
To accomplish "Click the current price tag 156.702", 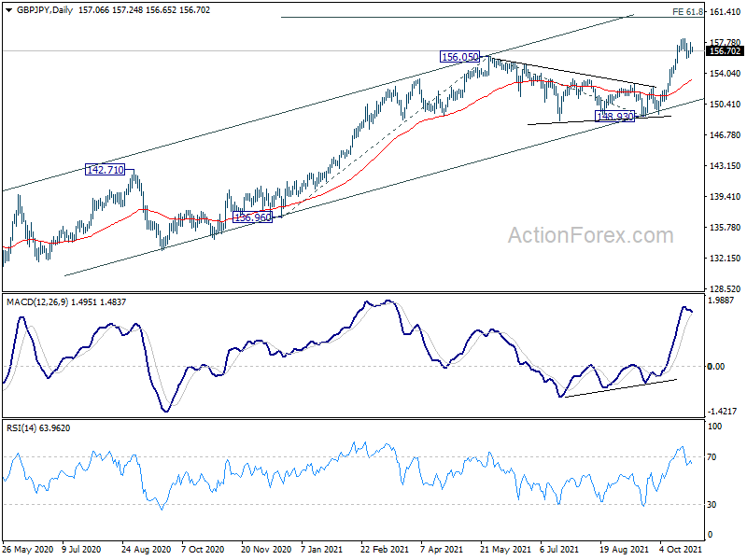I will (726, 51).
